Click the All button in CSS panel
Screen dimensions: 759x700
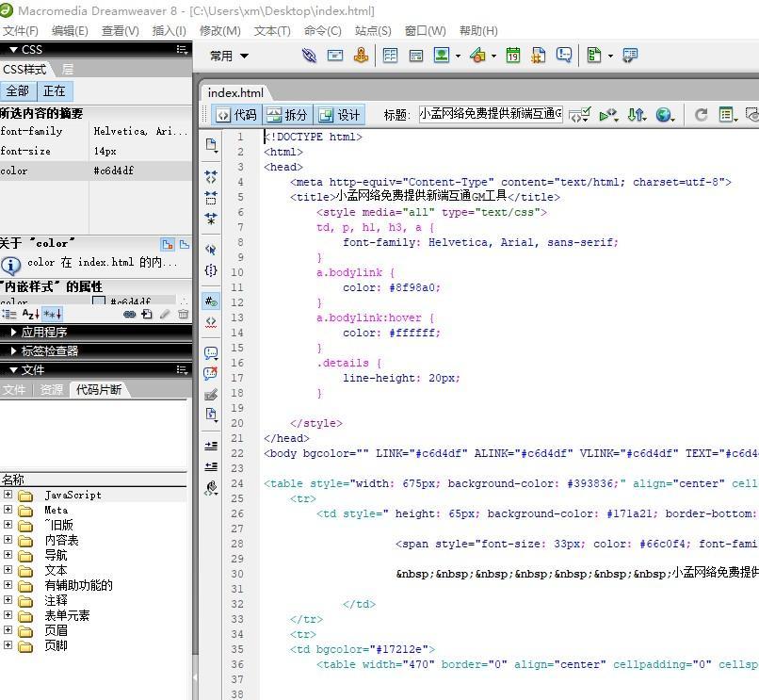pyautogui.click(x=18, y=90)
